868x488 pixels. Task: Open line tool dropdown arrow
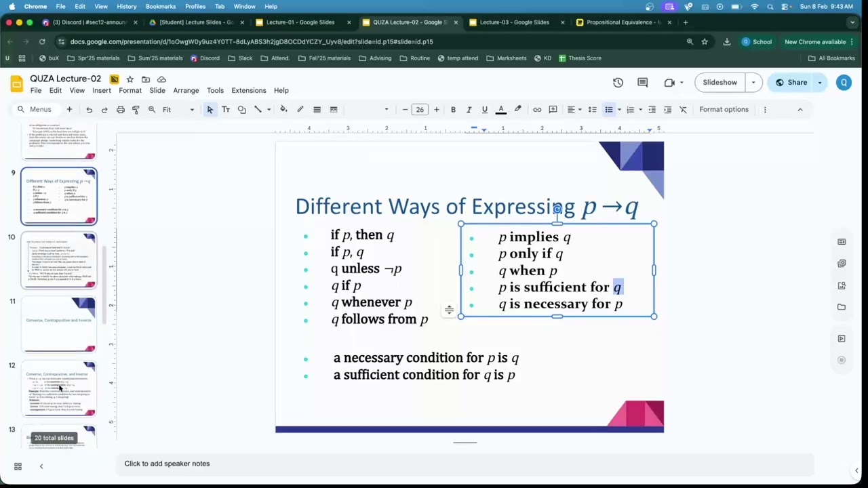269,109
